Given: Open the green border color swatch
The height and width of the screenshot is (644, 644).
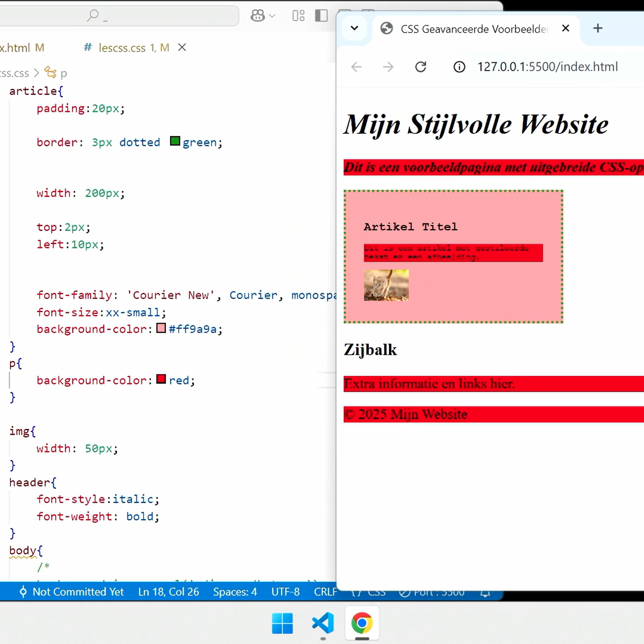Looking at the screenshot, I should [175, 141].
